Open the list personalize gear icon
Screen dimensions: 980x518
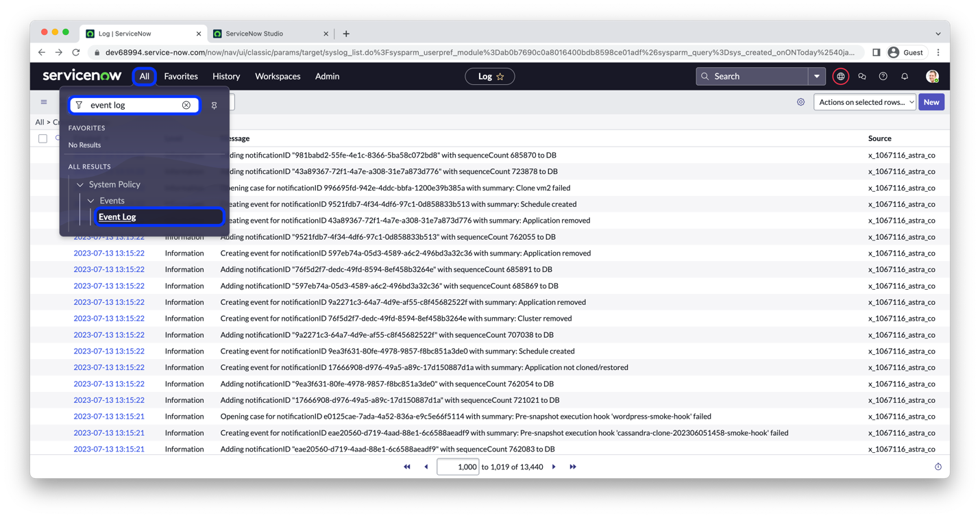[x=800, y=102]
